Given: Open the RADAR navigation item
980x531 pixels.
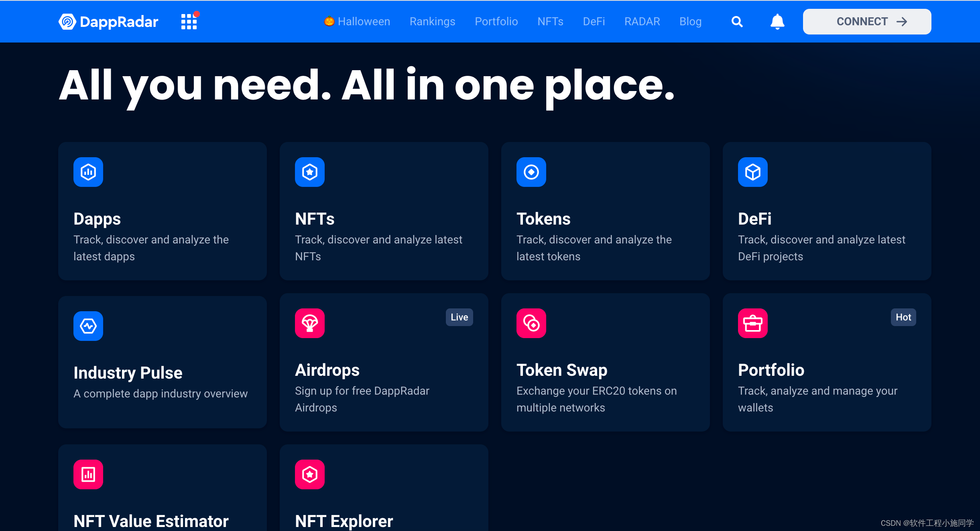Looking at the screenshot, I should tap(642, 22).
